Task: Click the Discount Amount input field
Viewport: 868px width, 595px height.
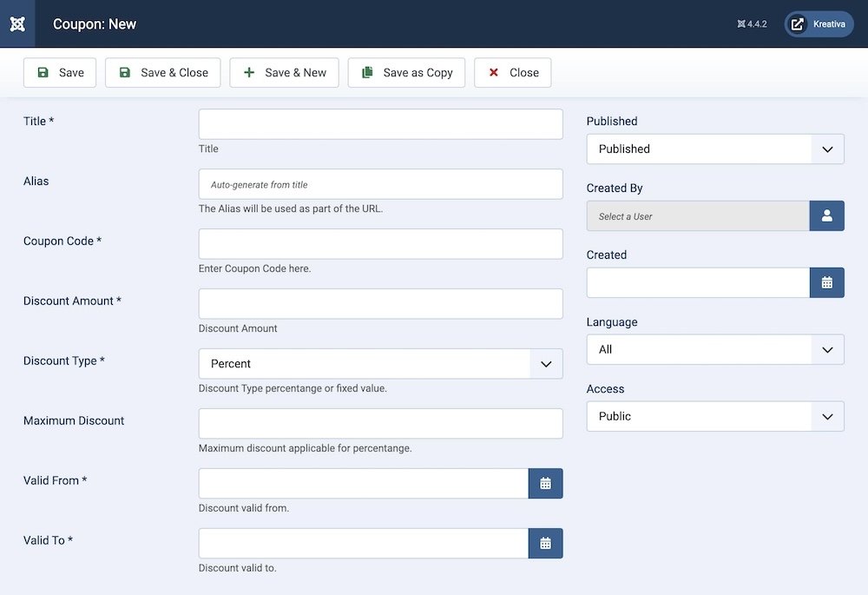Action: coord(380,304)
